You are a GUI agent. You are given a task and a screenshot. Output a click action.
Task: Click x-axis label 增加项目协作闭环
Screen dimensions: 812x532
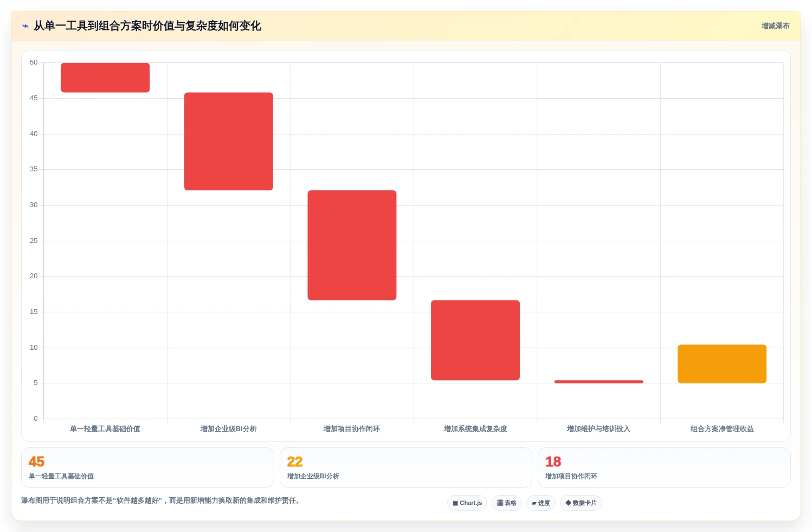coord(352,429)
